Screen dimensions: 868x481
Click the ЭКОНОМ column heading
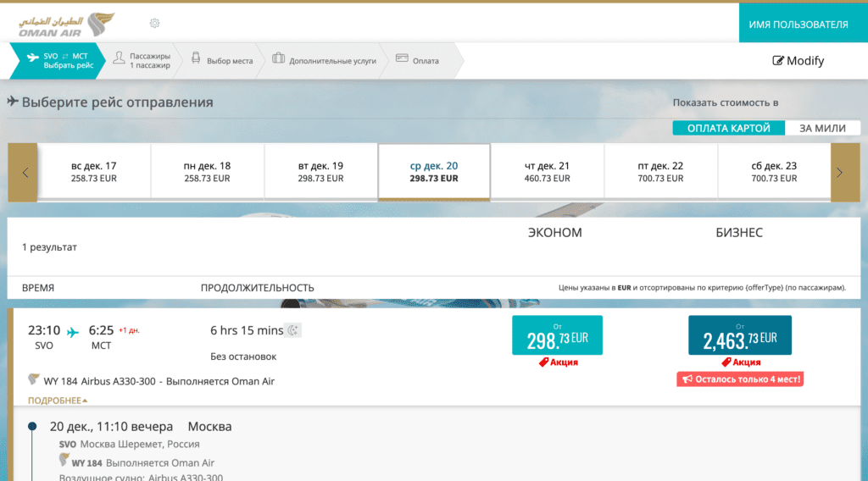pos(554,233)
